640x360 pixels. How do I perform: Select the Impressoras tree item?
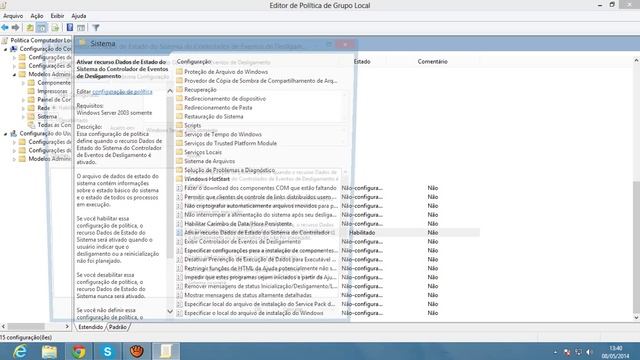52,91
